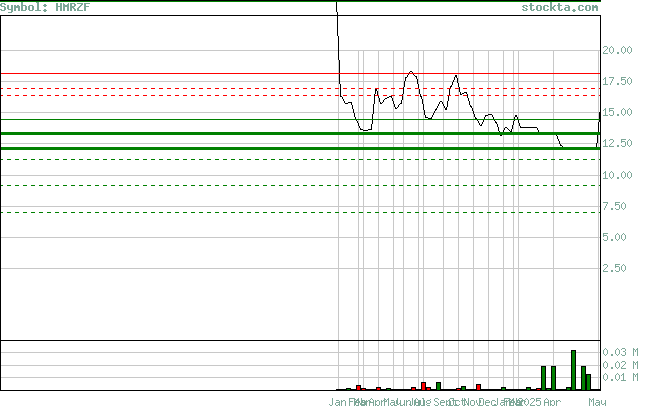Click the Symbol: HMRZF label
655x406 pixels.
coord(45,7)
